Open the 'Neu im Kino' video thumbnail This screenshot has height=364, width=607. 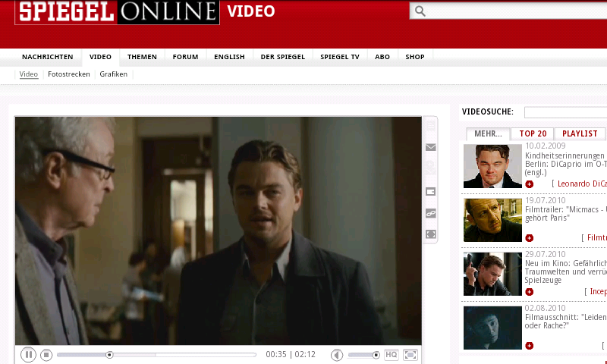pyautogui.click(x=492, y=274)
